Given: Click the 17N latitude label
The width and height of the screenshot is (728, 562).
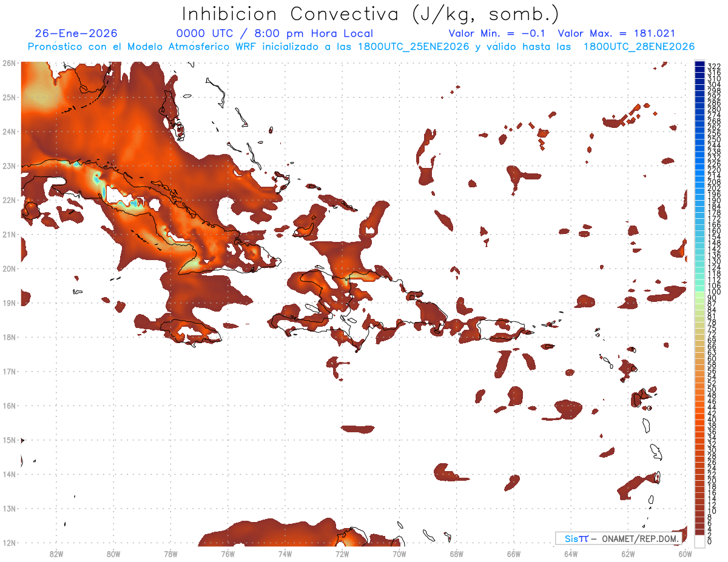Looking at the screenshot, I should (x=8, y=371).
